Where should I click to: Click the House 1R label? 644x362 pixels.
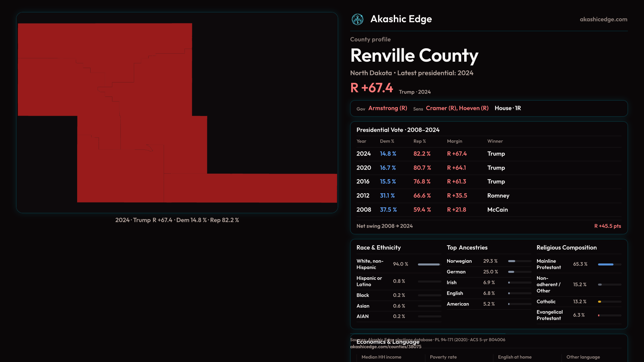click(x=507, y=108)
